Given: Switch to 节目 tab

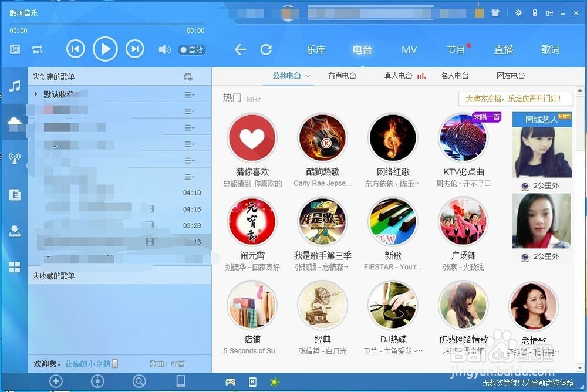Looking at the screenshot, I should [456, 49].
